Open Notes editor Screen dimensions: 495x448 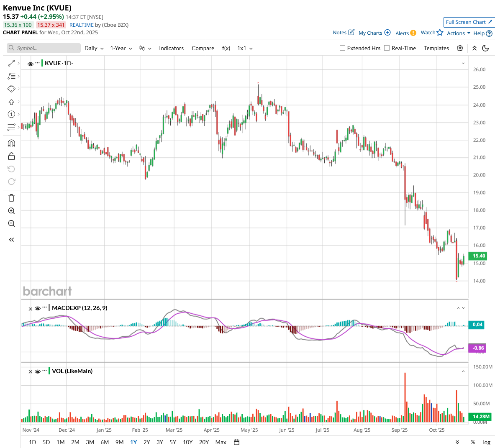click(344, 33)
